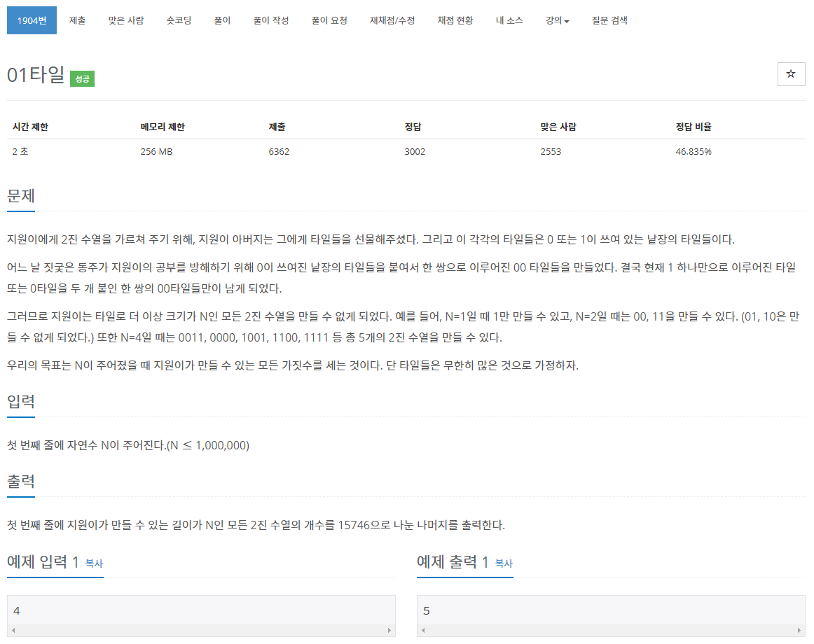Click the star to bookmark problem 1904

[791, 73]
